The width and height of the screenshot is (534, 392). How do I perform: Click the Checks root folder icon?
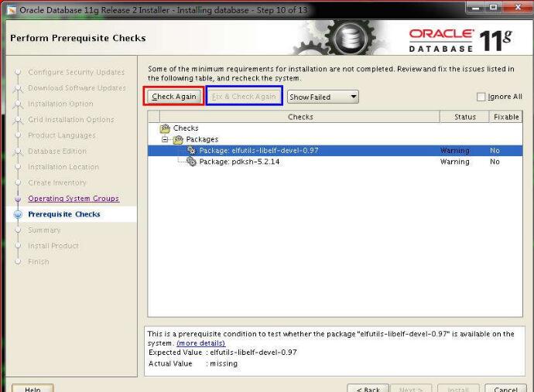click(x=165, y=128)
